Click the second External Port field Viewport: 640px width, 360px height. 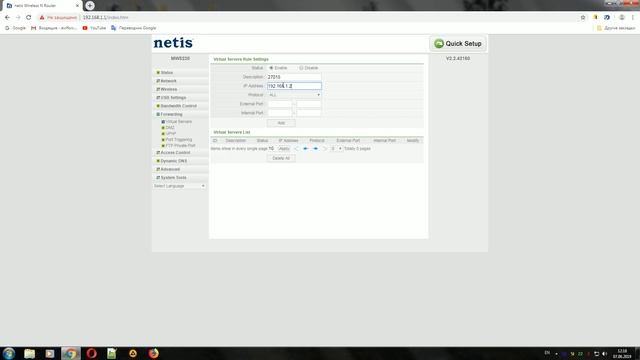pyautogui.click(x=309, y=104)
